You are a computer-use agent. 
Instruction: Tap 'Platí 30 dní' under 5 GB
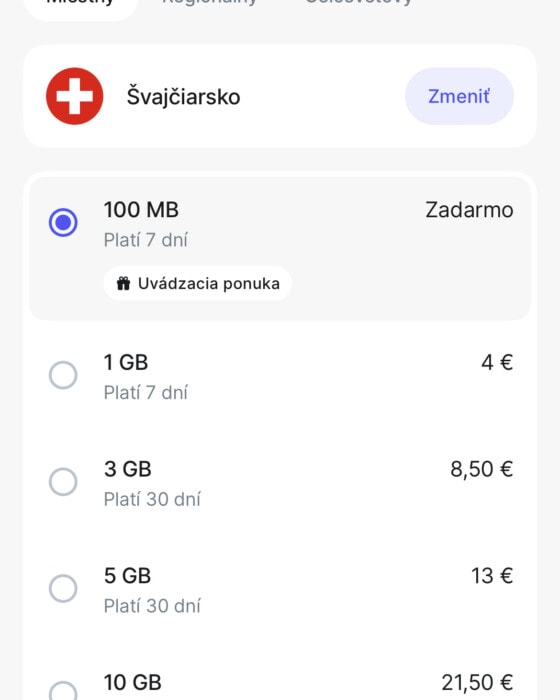coord(152,606)
